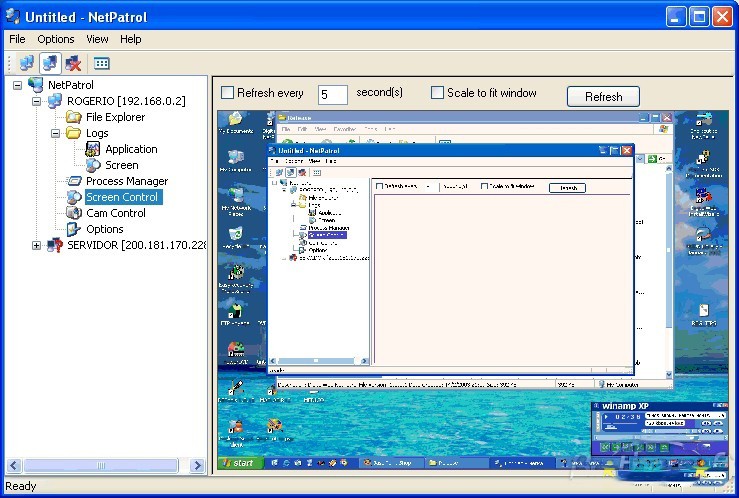The height and width of the screenshot is (498, 739).
Task: Open the Options menu
Action: pyautogui.click(x=56, y=39)
